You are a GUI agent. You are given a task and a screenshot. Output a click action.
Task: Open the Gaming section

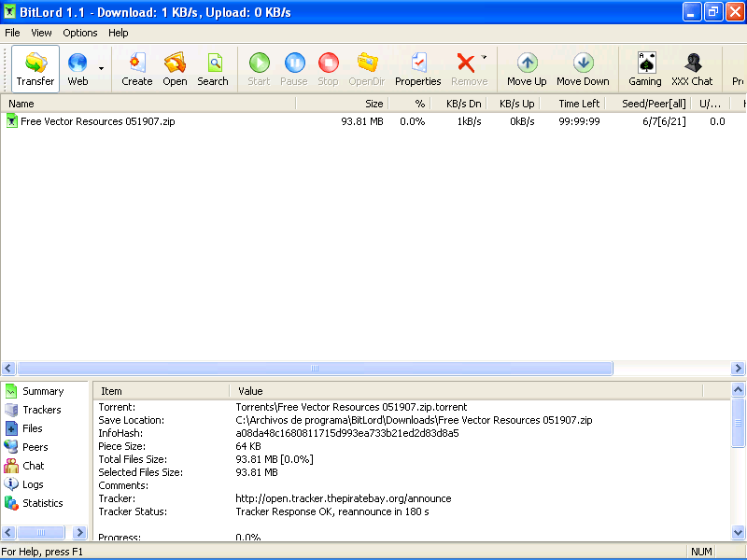point(645,69)
